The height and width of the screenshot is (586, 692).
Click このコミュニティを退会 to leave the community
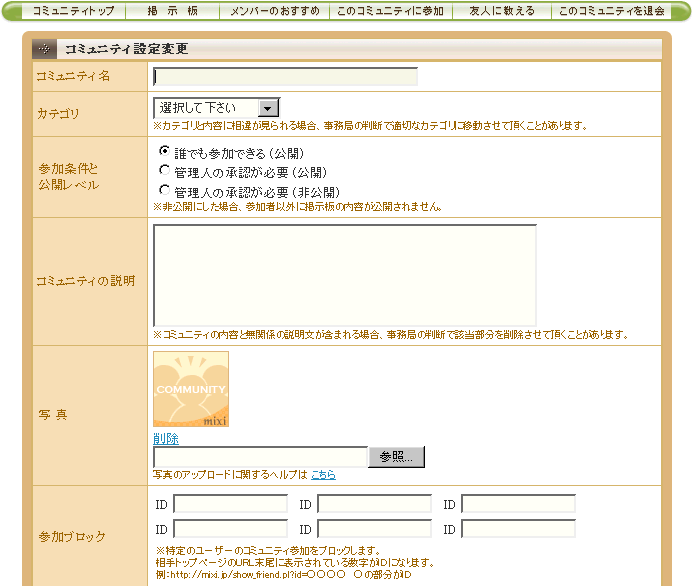click(x=611, y=11)
